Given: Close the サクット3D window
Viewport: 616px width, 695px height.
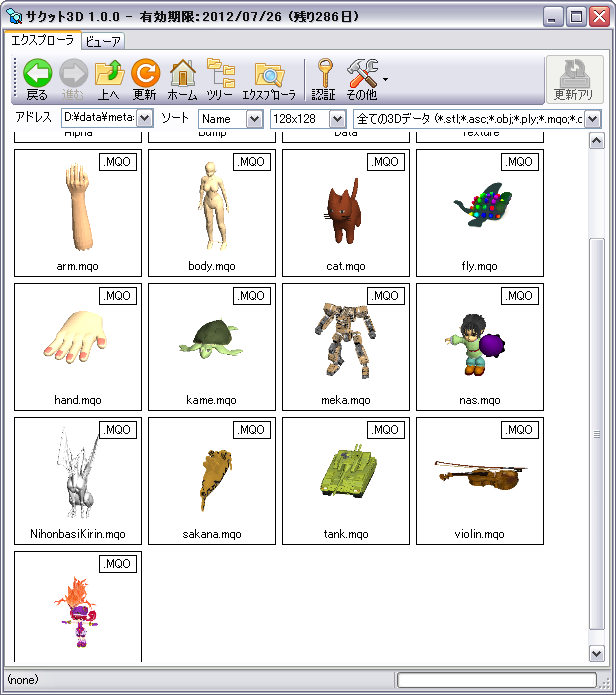Looking at the screenshot, I should click(600, 17).
